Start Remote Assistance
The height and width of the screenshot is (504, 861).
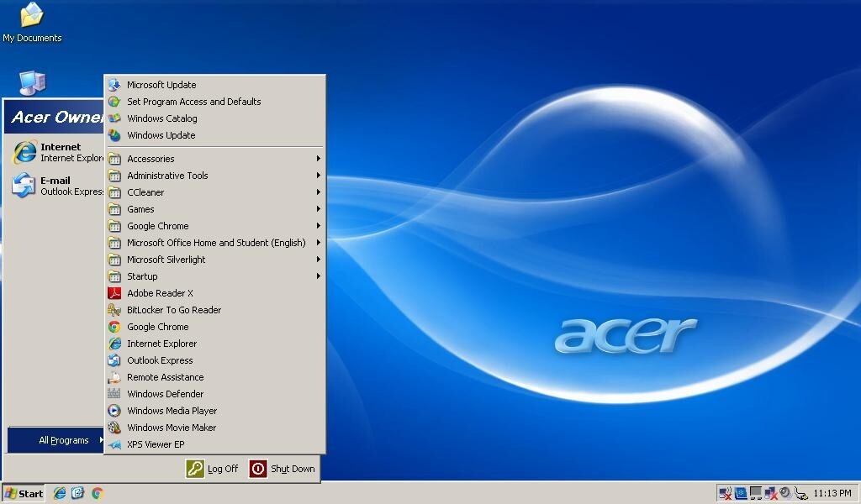(214, 377)
